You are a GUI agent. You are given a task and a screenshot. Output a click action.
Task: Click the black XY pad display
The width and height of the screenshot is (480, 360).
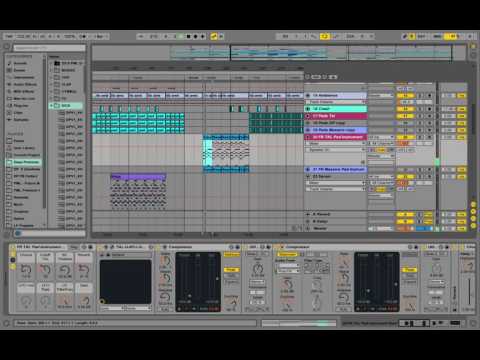(x=125, y=282)
